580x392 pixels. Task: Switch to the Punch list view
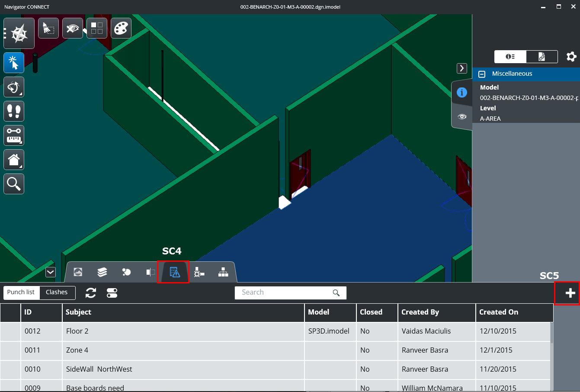coord(21,292)
